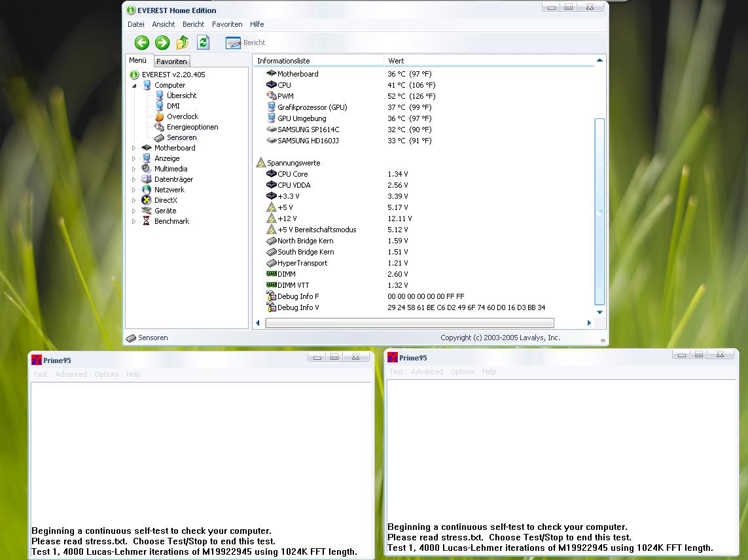748x560 pixels.
Task: Click the horizontal scrollbar left arrow
Action: [258, 323]
